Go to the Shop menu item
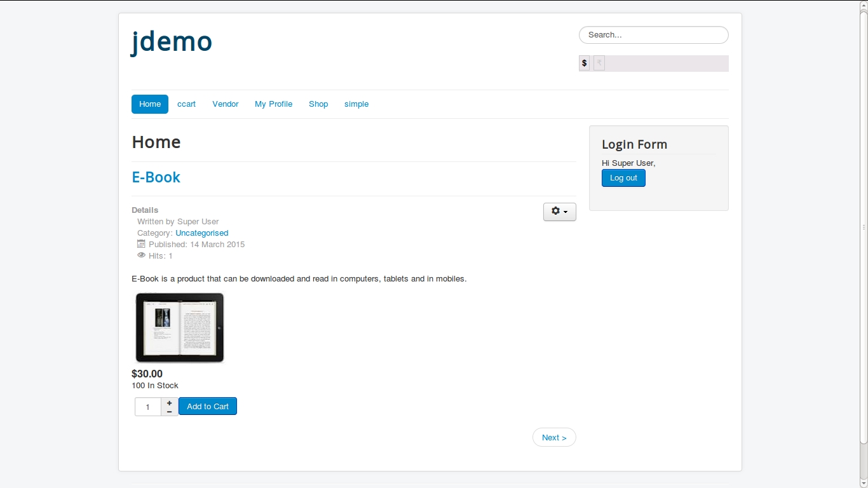 click(318, 104)
